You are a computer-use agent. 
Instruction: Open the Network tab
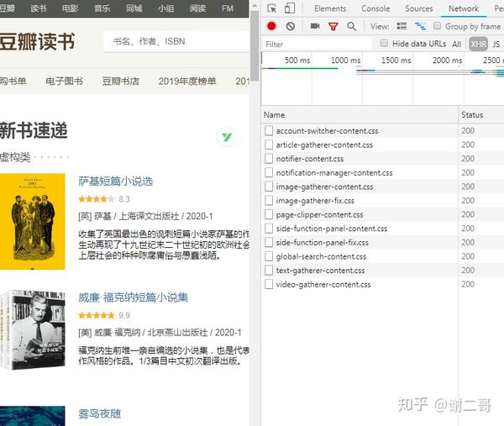(464, 8)
